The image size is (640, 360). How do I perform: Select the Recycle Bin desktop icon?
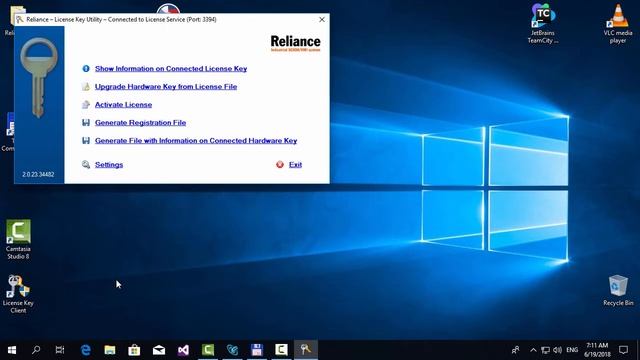pos(618,290)
